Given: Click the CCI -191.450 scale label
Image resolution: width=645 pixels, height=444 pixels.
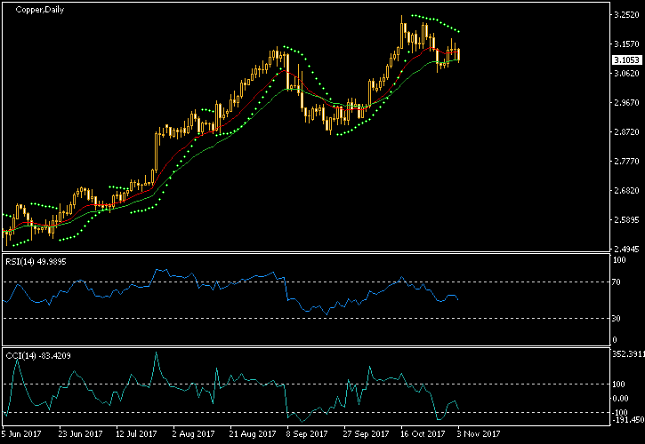Looking at the screenshot, I should coord(628,420).
